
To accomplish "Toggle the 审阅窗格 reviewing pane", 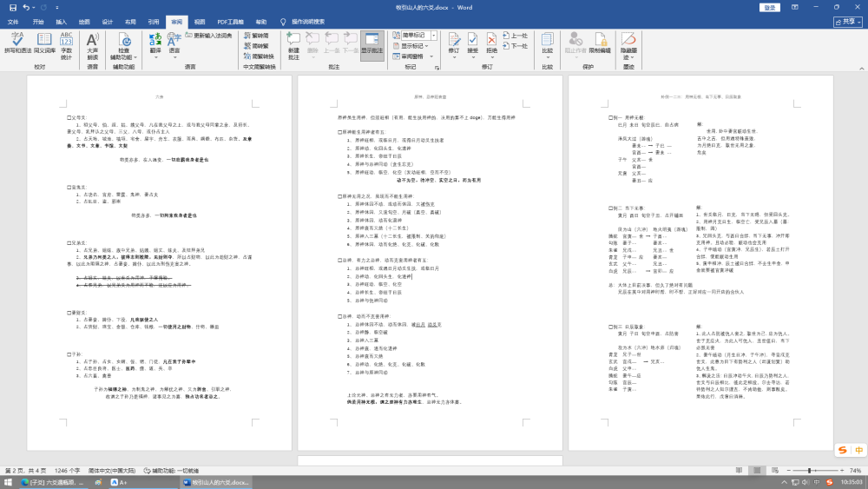I will coord(408,56).
